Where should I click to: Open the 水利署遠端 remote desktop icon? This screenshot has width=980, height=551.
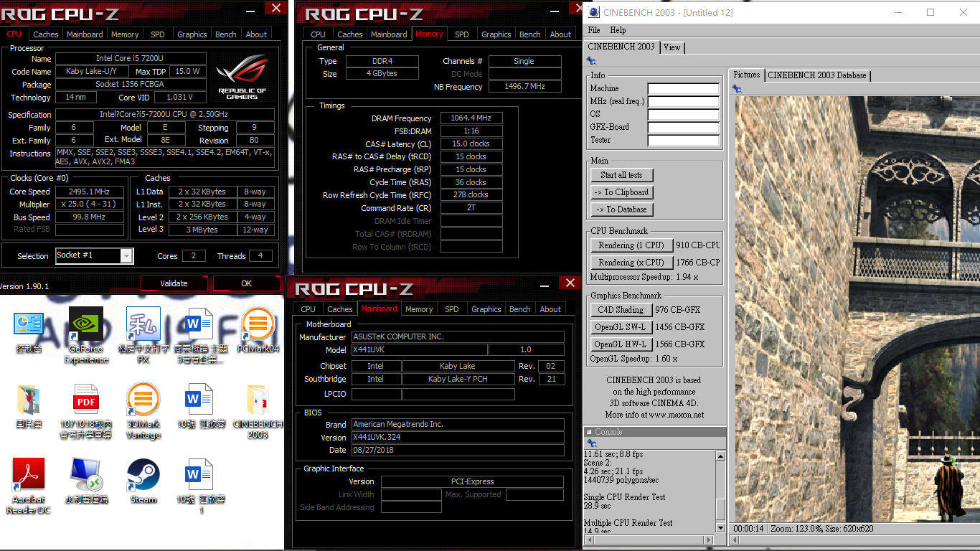[x=86, y=481]
